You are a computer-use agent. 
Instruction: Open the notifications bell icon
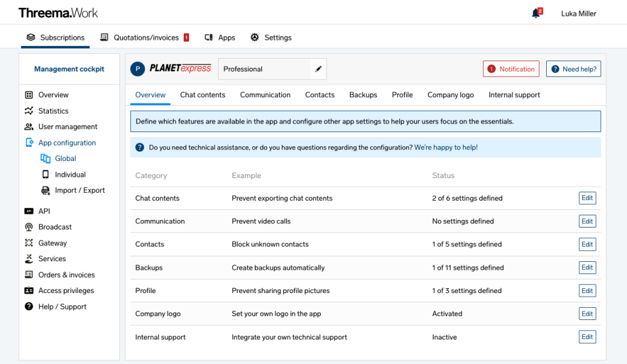536,12
